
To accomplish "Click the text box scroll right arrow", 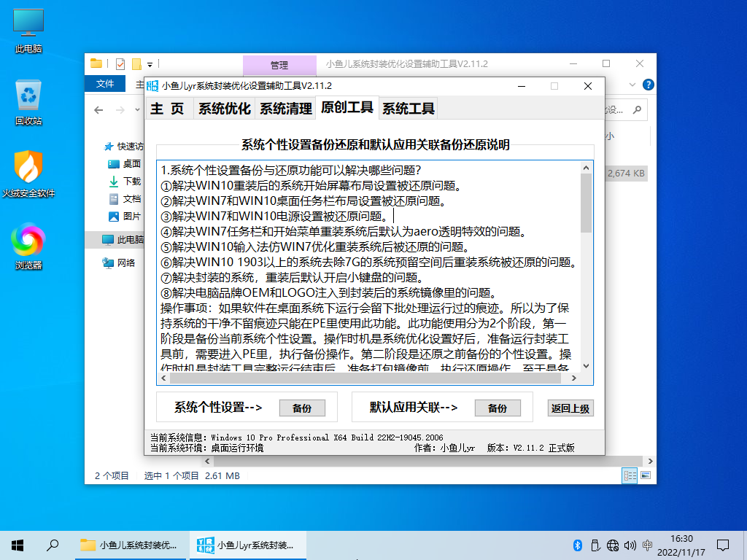I will pos(574,378).
